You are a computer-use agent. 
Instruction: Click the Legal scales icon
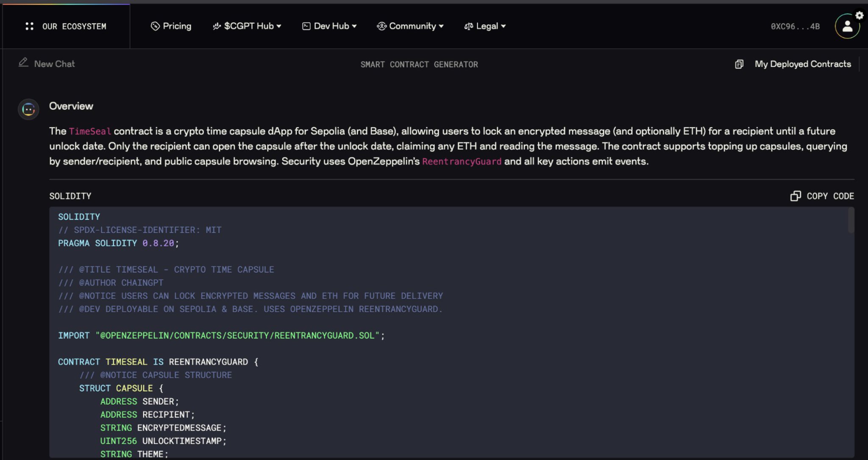[x=468, y=26]
